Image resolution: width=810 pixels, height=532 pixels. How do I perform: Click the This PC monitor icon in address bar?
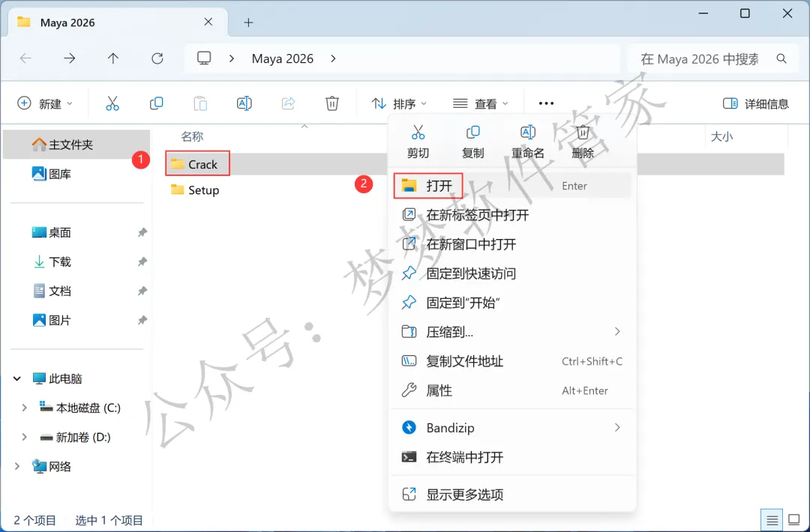pyautogui.click(x=204, y=58)
